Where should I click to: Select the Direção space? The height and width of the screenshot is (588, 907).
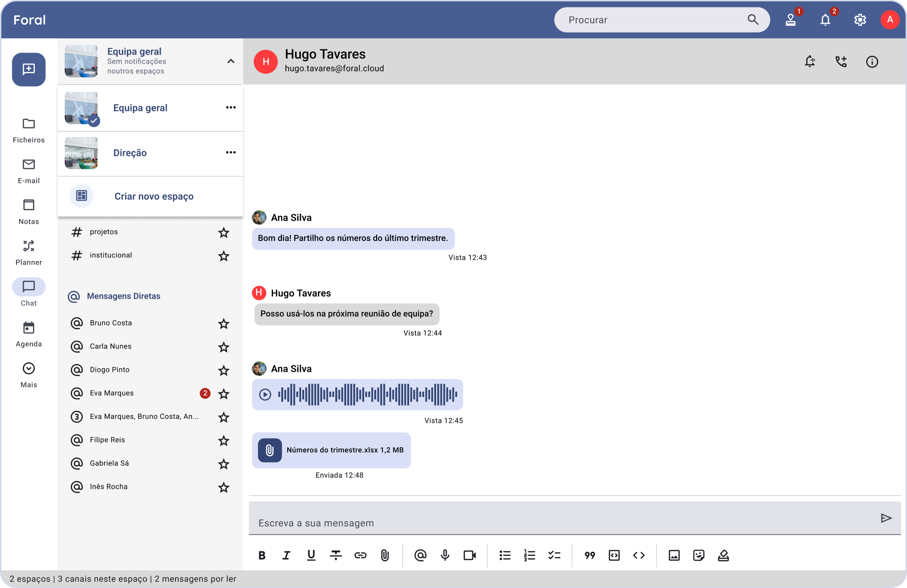coord(150,153)
